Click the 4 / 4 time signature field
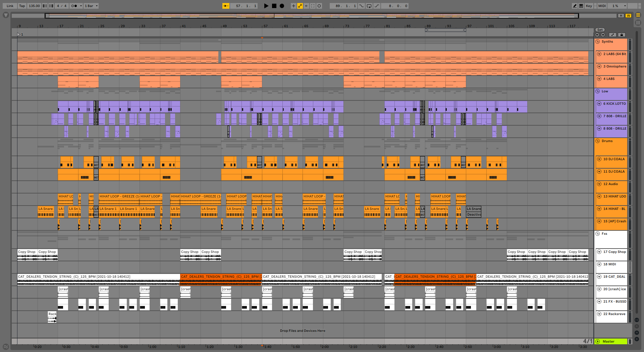This screenshot has width=644, height=352. [x=62, y=6]
